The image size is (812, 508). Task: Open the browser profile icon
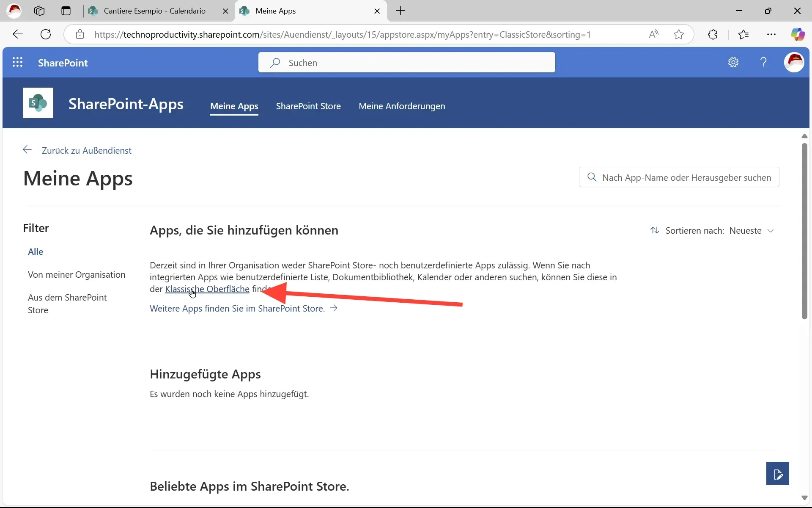coord(15,11)
